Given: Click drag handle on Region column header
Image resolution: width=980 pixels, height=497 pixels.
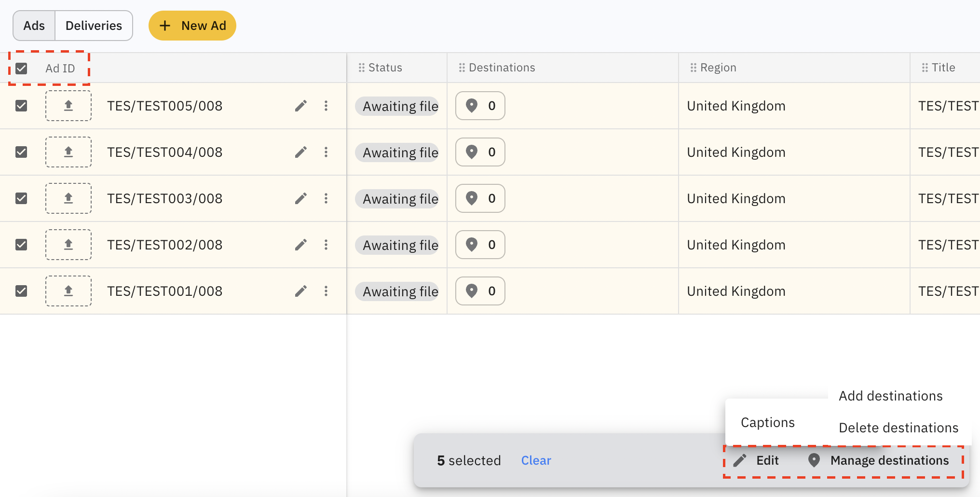Looking at the screenshot, I should tap(693, 68).
